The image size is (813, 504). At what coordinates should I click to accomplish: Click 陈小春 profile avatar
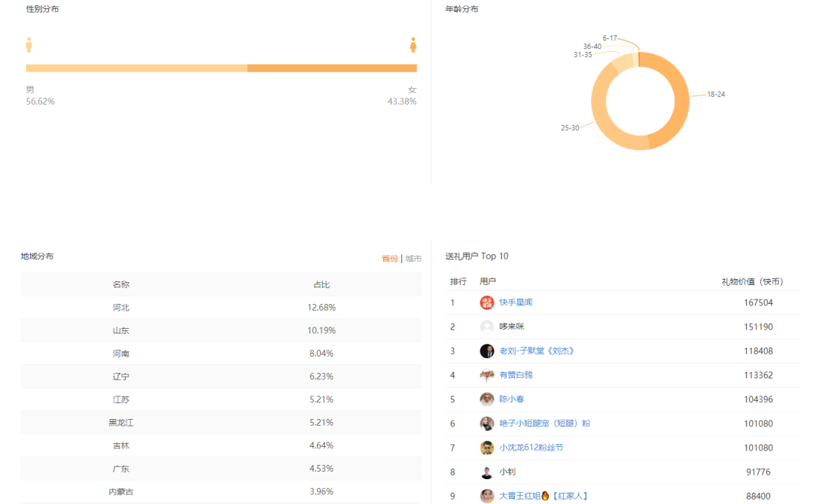click(x=487, y=399)
